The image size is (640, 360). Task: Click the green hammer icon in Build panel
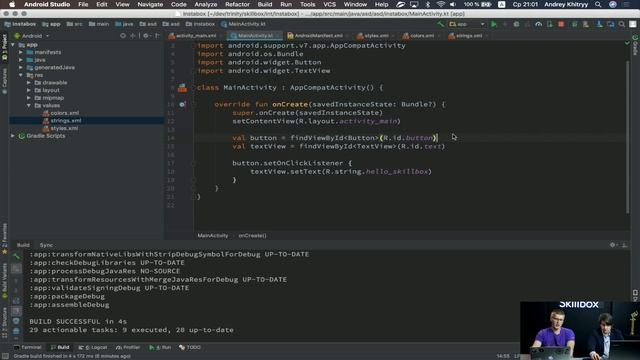click(16, 256)
